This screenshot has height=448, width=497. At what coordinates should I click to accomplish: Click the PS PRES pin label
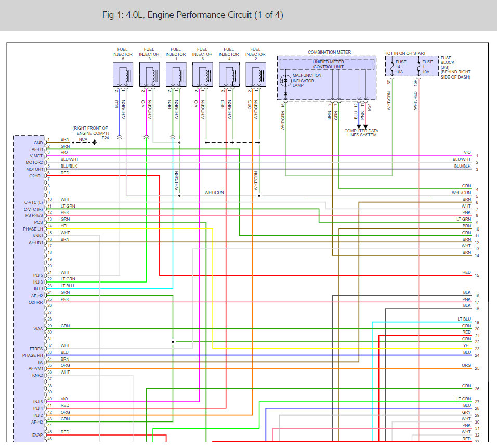34,215
